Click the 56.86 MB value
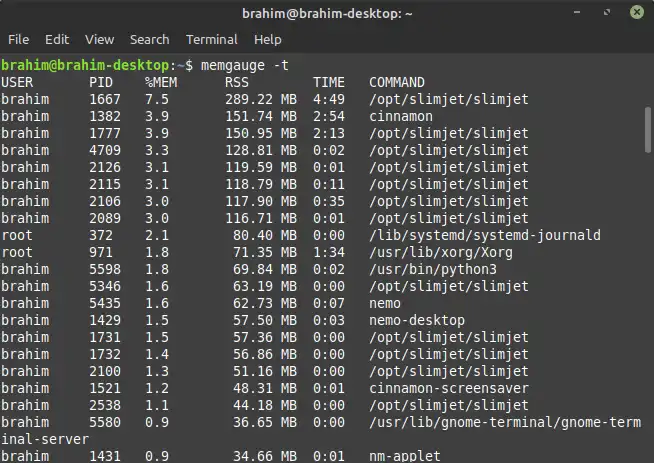 (x=265, y=355)
